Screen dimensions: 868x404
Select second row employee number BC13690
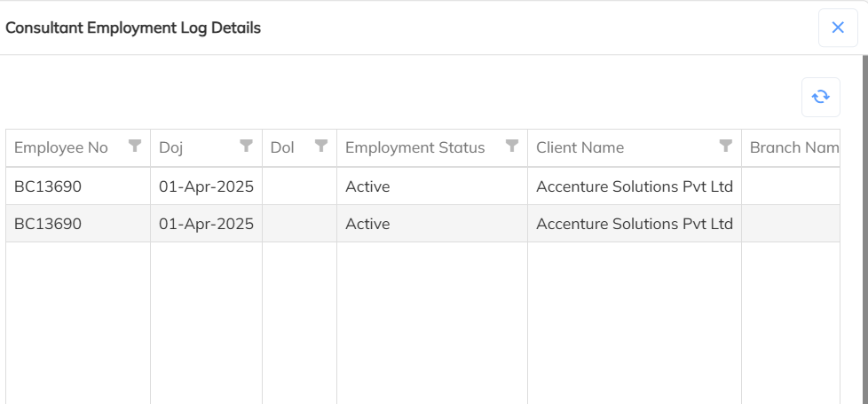pos(48,224)
